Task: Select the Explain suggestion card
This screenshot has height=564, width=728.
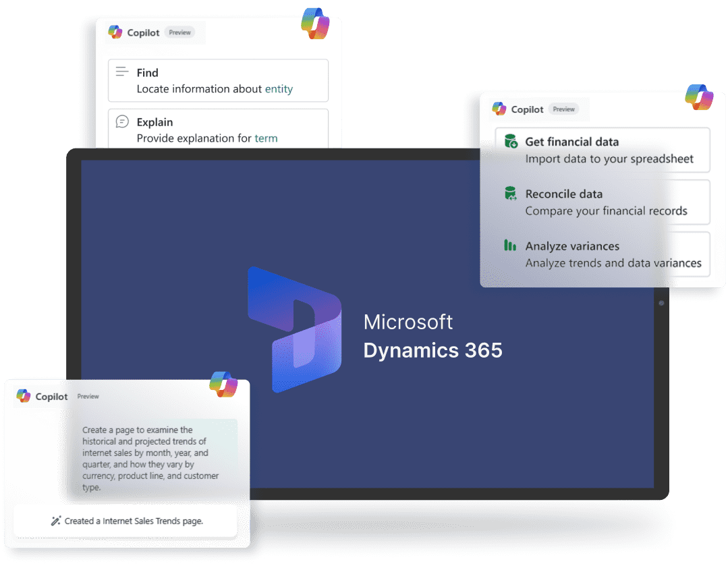Action: coord(218,129)
